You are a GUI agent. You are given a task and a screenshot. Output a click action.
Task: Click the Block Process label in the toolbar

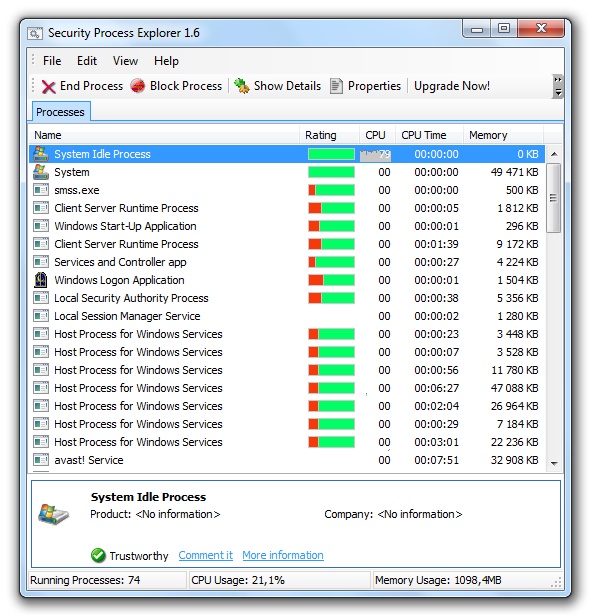[186, 86]
